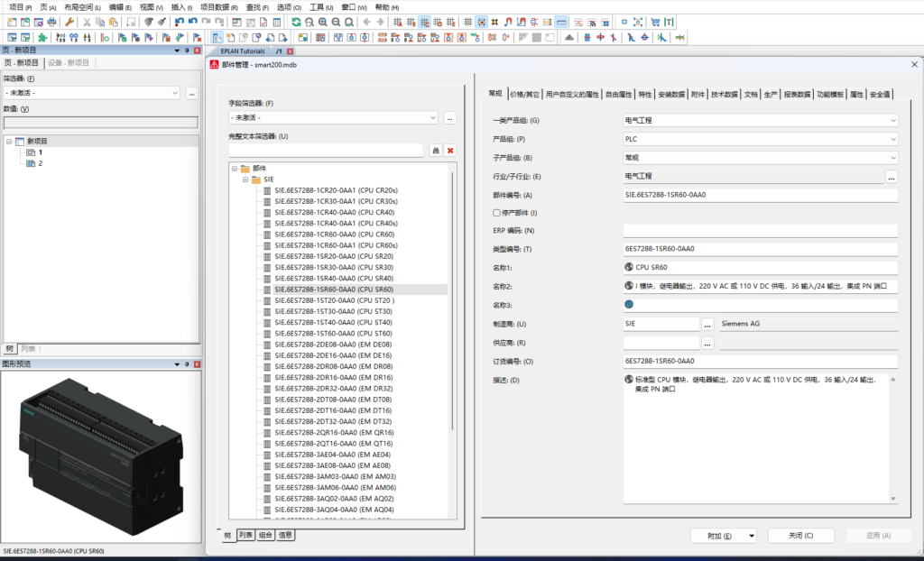Screen dimensions: 924x561
Task: Click the parts tree vertical scrollbar
Action: tap(452, 300)
